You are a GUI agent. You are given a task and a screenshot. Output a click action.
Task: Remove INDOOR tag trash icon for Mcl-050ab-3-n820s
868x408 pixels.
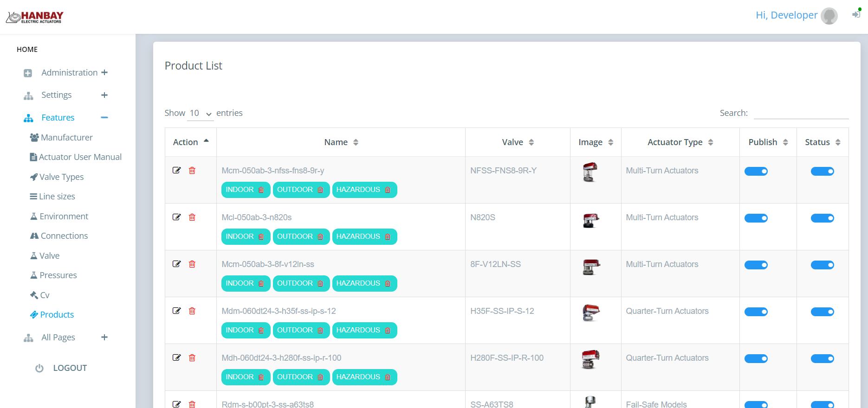[x=261, y=236]
